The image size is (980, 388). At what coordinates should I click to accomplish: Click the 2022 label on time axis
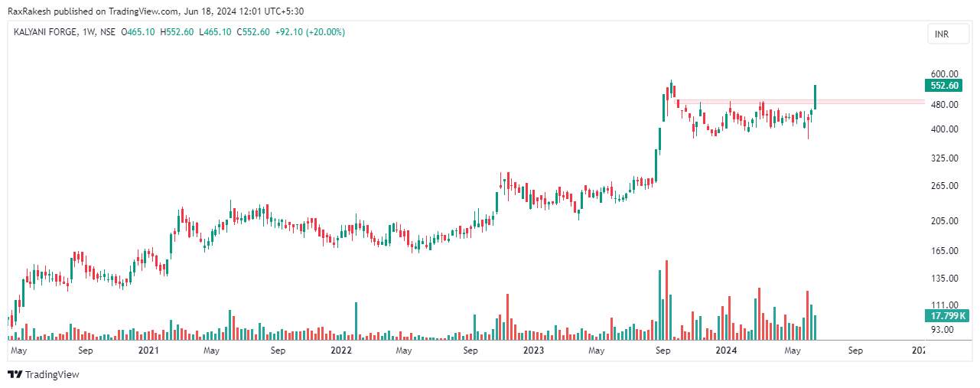[340, 351]
